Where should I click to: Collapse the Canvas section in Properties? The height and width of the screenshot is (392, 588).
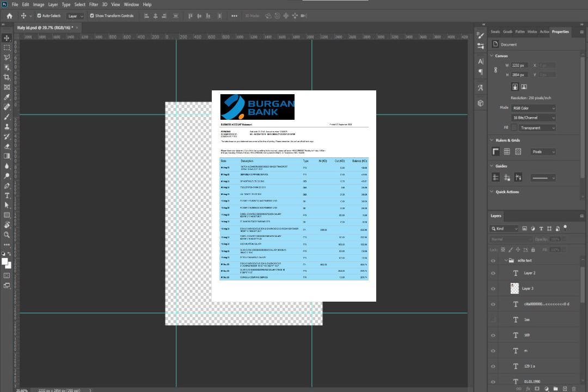(x=492, y=56)
